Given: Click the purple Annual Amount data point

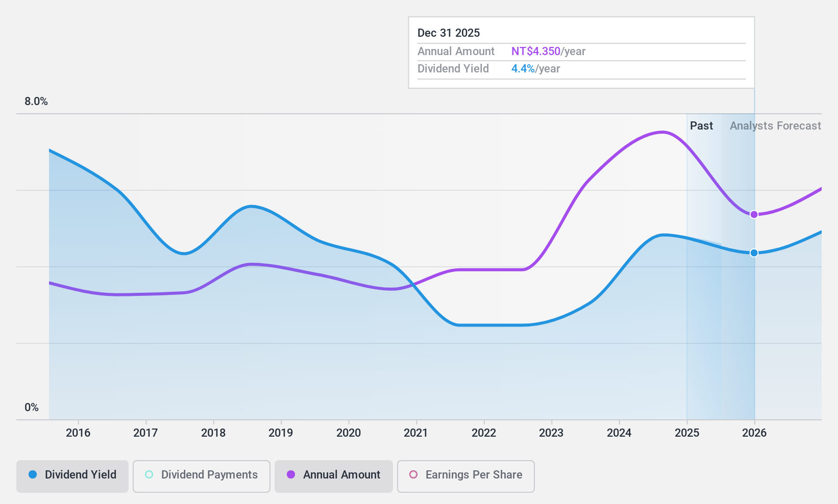Looking at the screenshot, I should pyautogui.click(x=754, y=214).
